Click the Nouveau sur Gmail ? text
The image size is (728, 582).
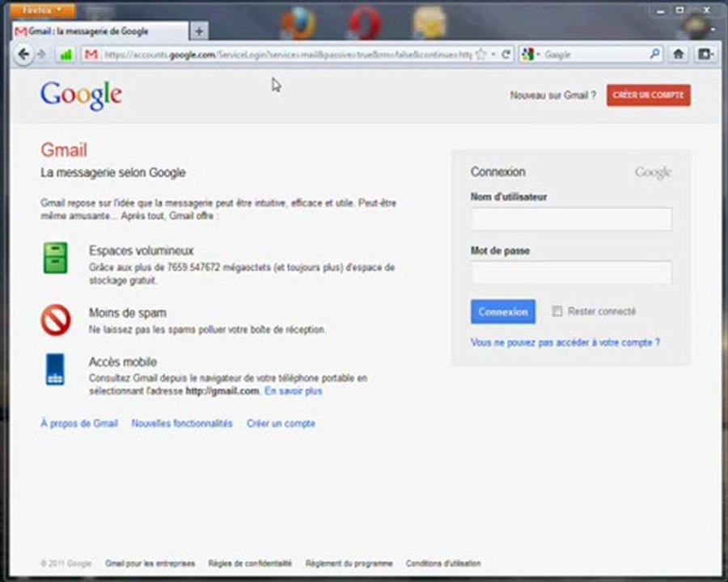[x=552, y=95]
